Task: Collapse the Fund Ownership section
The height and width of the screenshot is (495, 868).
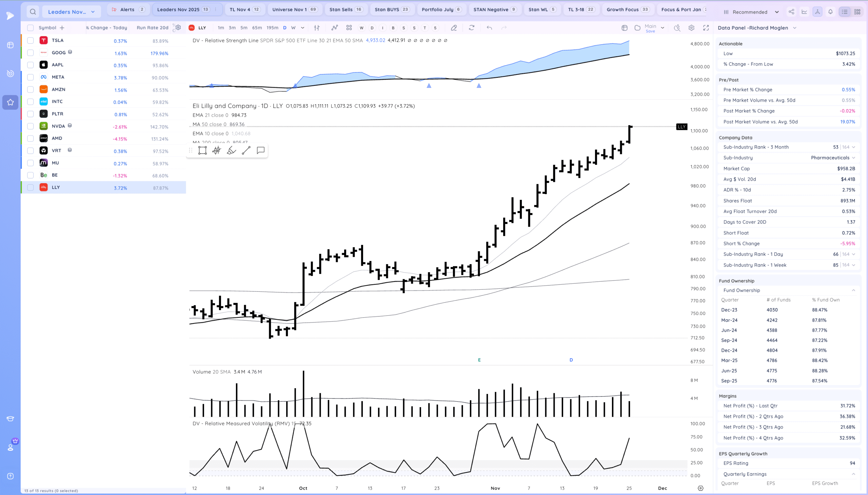Action: point(853,290)
